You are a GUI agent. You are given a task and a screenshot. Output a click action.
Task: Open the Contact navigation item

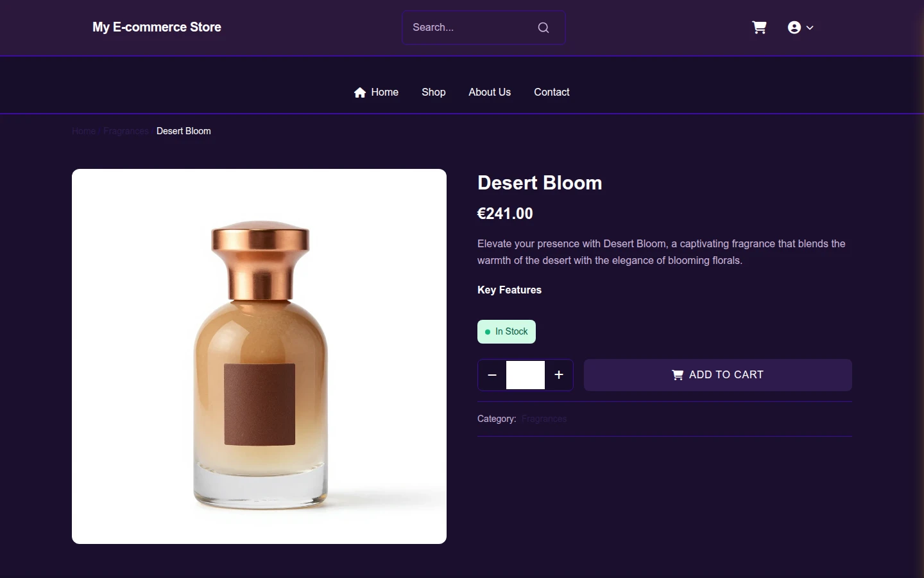(x=552, y=92)
